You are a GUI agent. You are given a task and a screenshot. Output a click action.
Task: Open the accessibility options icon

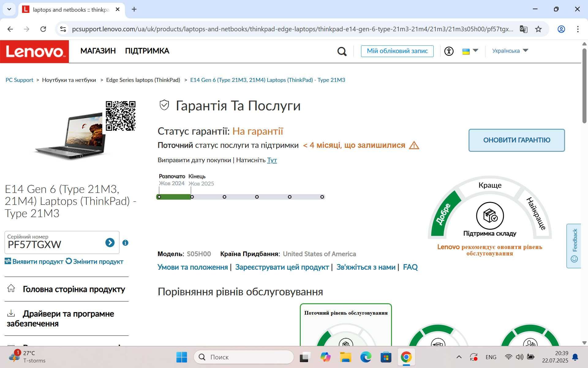pos(449,51)
